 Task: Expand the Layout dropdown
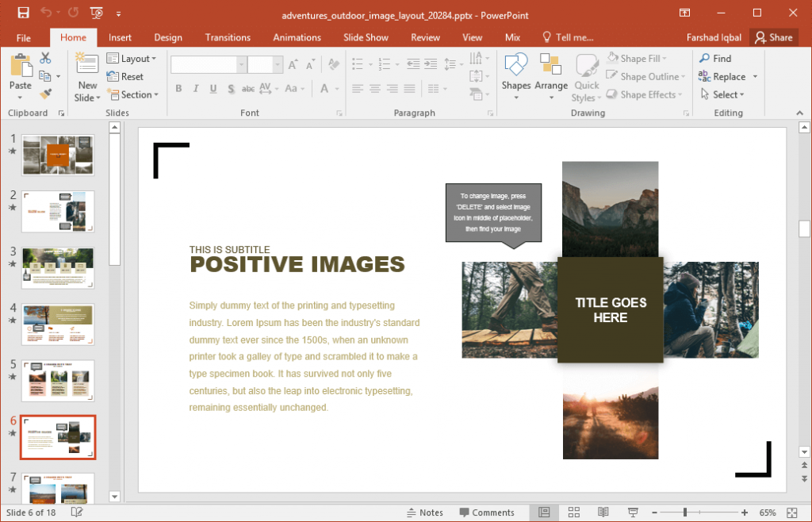pos(132,58)
